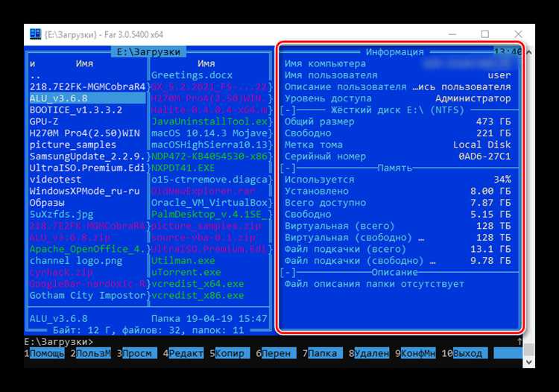
Task: Select the macOS 10.14.3 Mojave file
Action: point(209,133)
